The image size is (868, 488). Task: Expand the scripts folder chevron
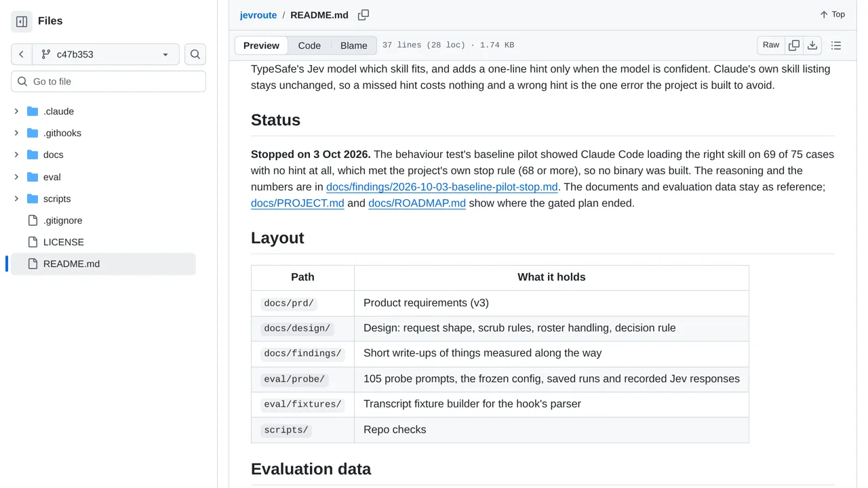16,199
